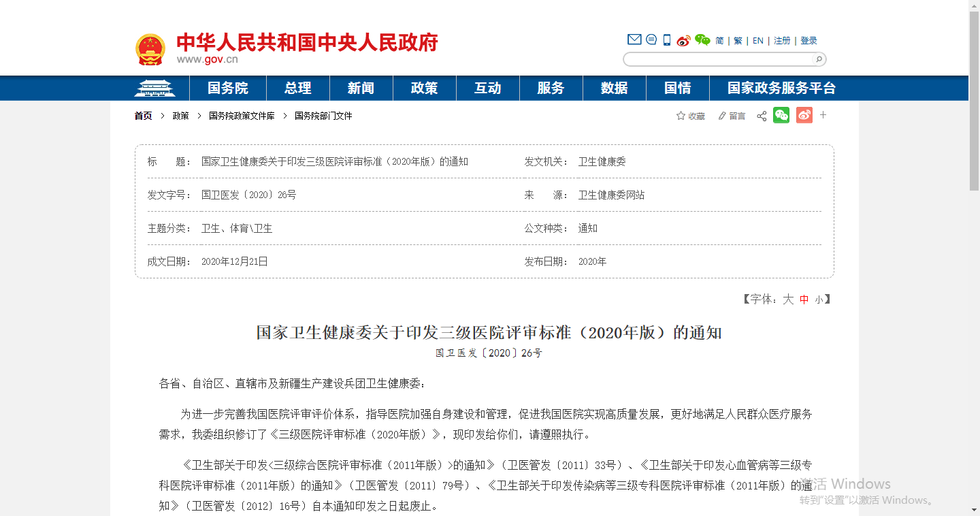
Task: Click the 登录 login link
Action: (x=808, y=41)
